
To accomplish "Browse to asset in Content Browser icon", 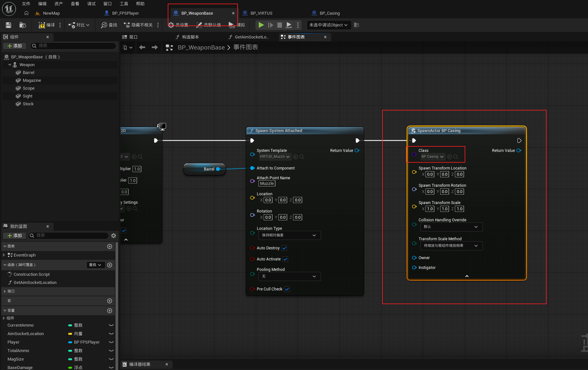I will (23, 25).
